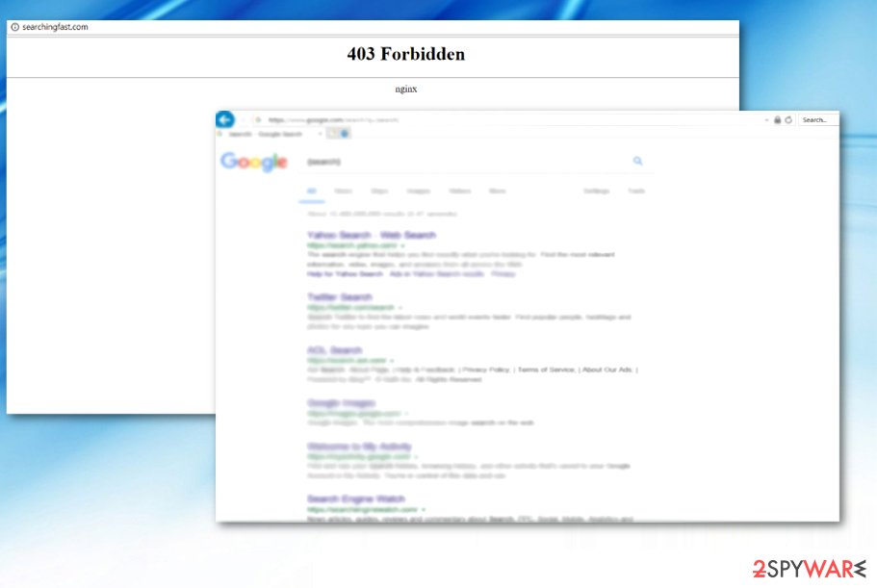Open a new tab in the Internet Explorer window
Screen dimensions: 877x588
[332, 134]
